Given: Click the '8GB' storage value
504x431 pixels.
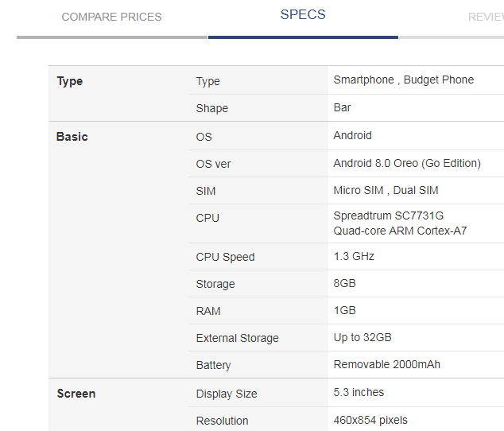Looking at the screenshot, I should pyautogui.click(x=344, y=283).
